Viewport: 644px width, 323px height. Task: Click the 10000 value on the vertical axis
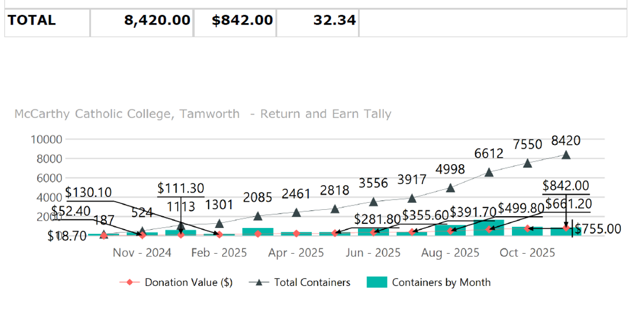[47, 140]
